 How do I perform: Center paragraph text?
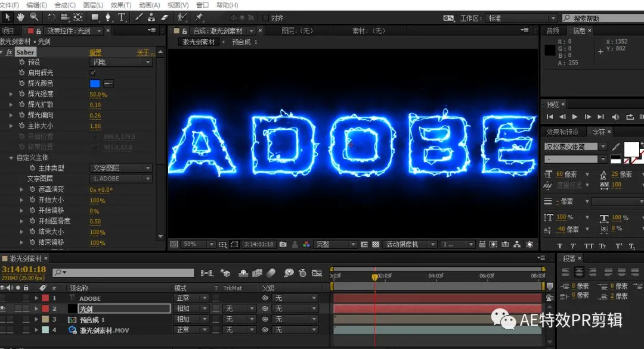579,272
